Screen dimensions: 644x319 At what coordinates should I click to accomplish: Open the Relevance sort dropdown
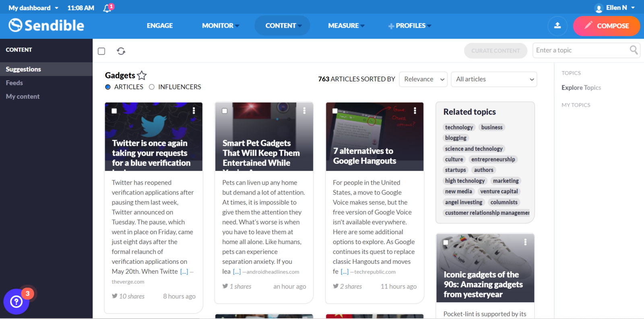coord(423,79)
